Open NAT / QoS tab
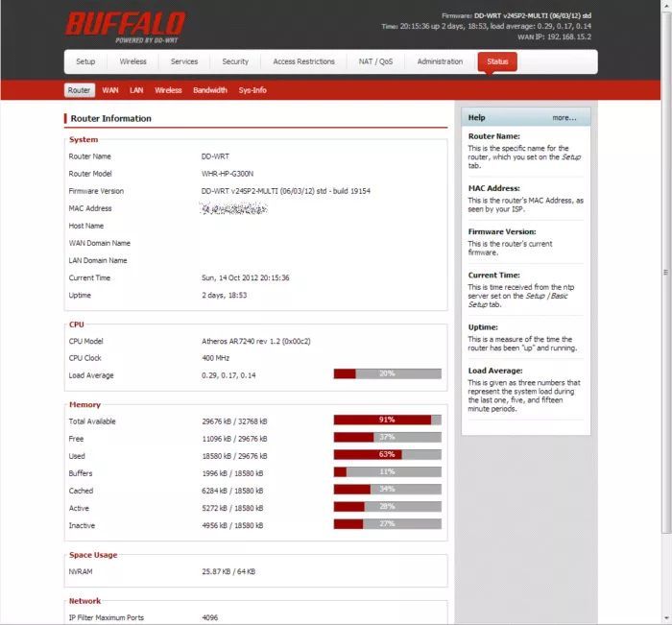 [x=376, y=61]
